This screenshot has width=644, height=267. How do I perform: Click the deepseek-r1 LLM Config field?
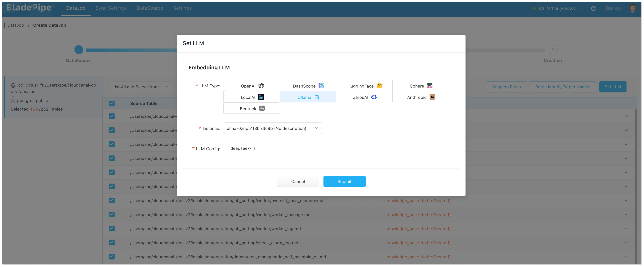point(242,148)
